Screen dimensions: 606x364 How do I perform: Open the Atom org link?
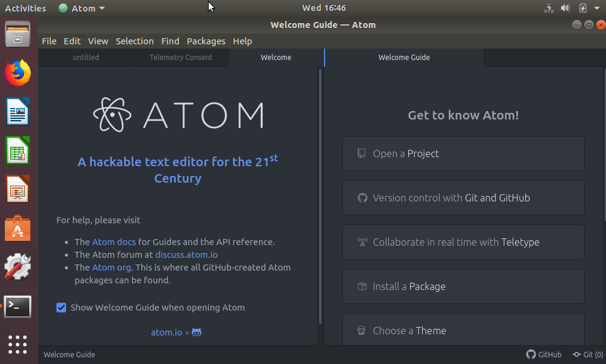tap(111, 268)
